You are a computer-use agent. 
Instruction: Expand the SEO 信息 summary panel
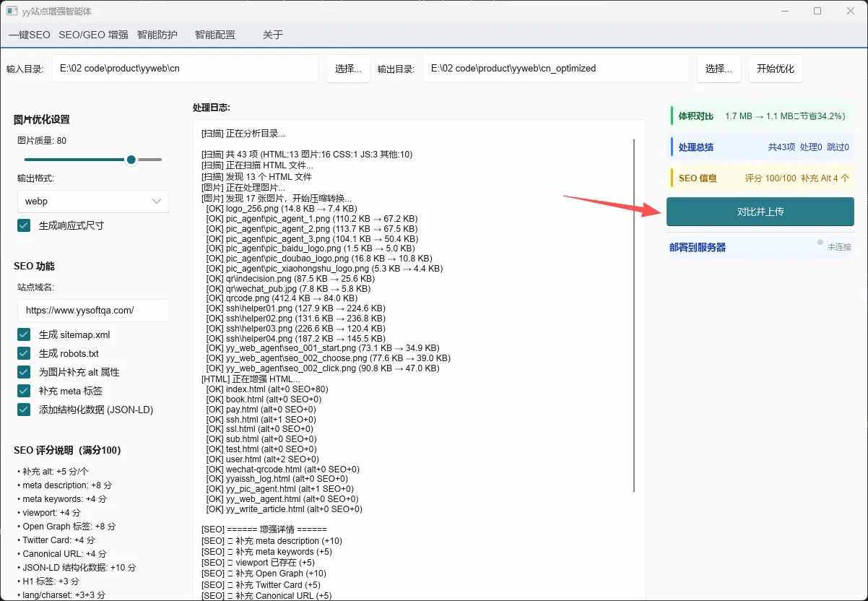pyautogui.click(x=760, y=178)
